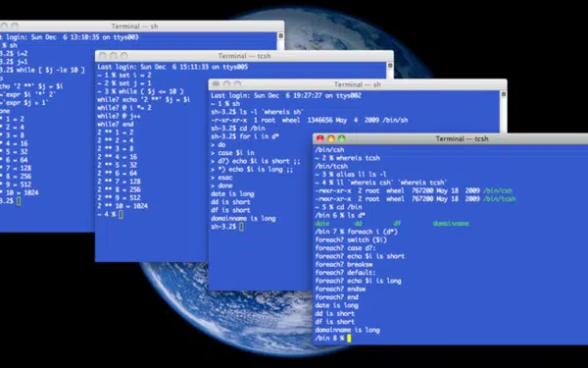The width and height of the screenshot is (588, 368).
Task: Click the title bar text of the ttys002 'Terminal — sh' window
Action: pyautogui.click(x=358, y=84)
